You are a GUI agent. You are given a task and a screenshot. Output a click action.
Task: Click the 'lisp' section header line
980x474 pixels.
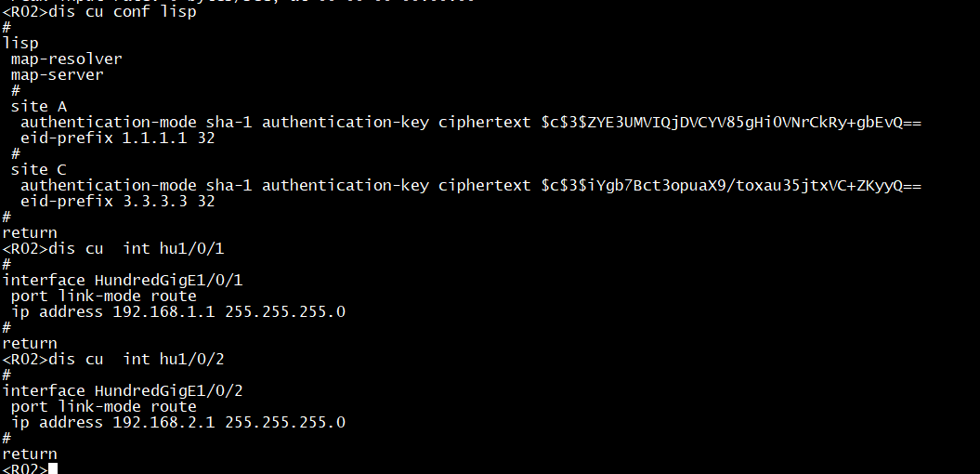pyautogui.click(x=20, y=44)
